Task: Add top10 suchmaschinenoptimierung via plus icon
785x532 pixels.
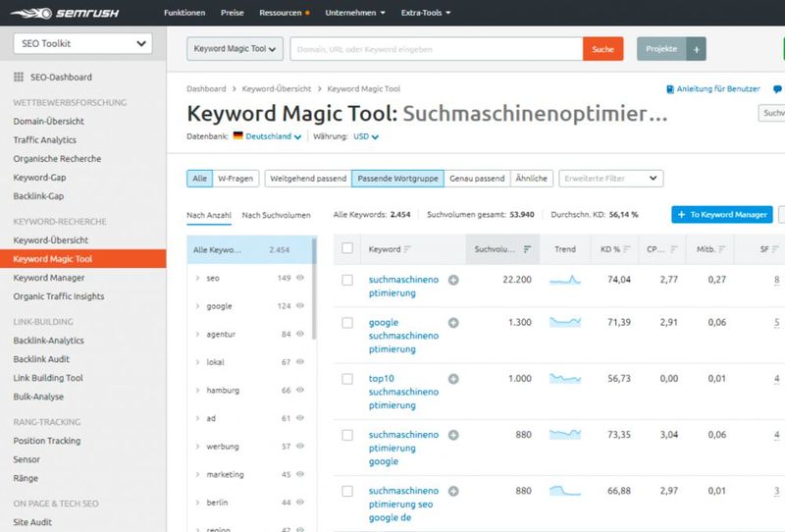Action: tap(453, 379)
